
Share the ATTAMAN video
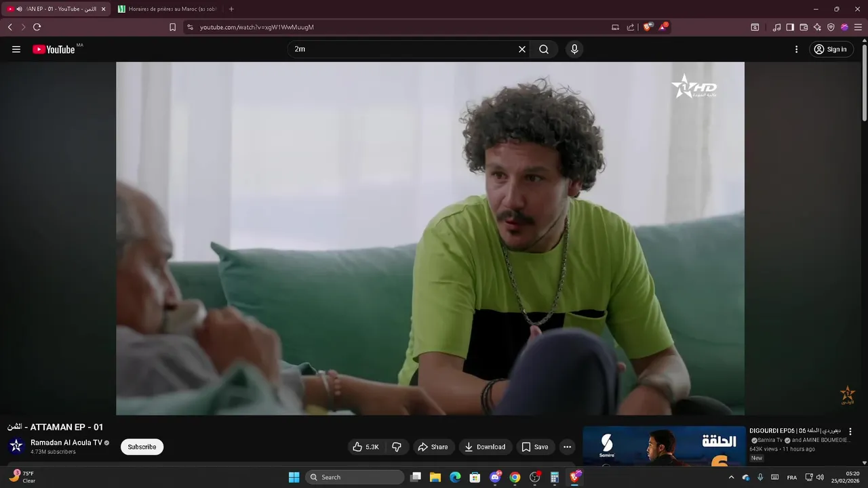(x=433, y=447)
